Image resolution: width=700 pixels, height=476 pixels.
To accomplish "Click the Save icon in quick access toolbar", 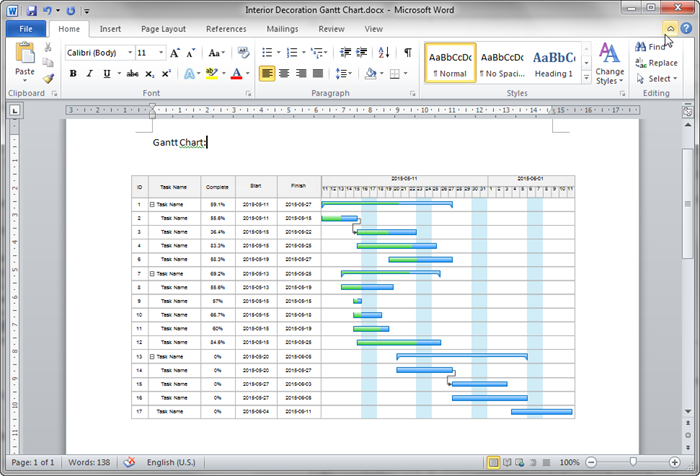I will (32, 9).
